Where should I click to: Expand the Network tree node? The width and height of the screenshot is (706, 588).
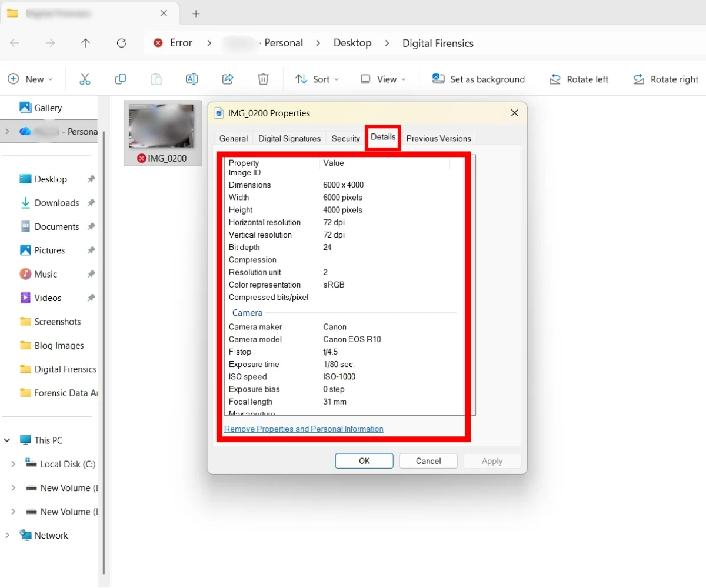(x=7, y=535)
